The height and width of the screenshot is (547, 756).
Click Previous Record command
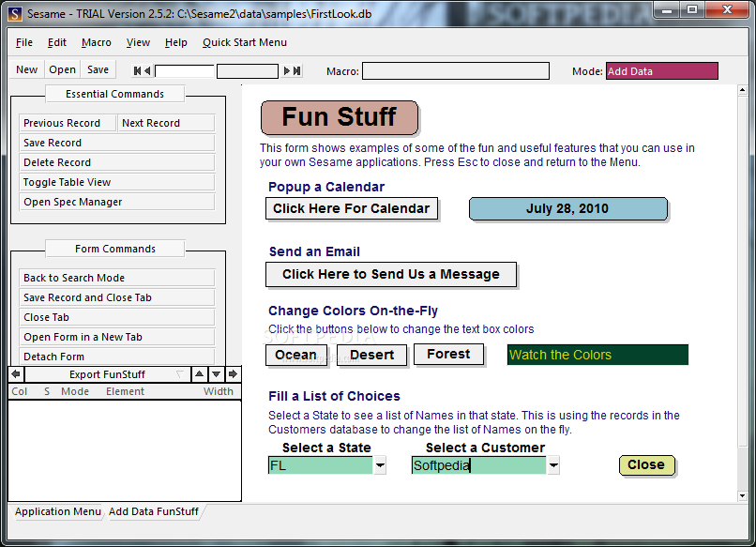68,123
